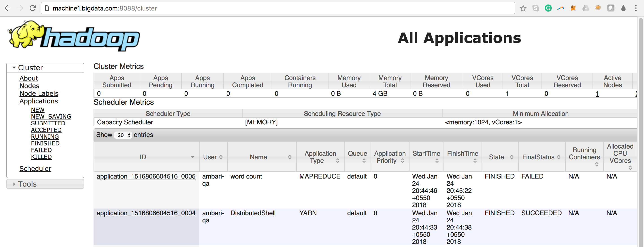Select the RUNNING applications filter
Image resolution: width=644 pixels, height=247 pixels.
pos(45,136)
